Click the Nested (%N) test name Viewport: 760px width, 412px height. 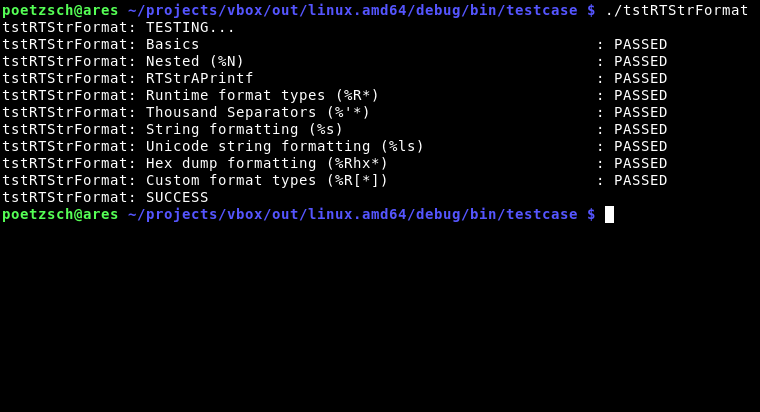(195, 61)
